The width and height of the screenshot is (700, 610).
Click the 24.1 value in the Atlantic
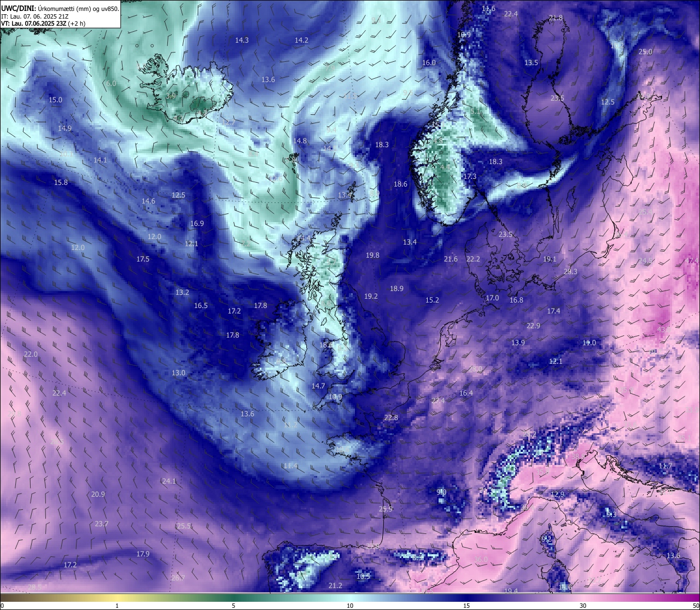tap(169, 481)
